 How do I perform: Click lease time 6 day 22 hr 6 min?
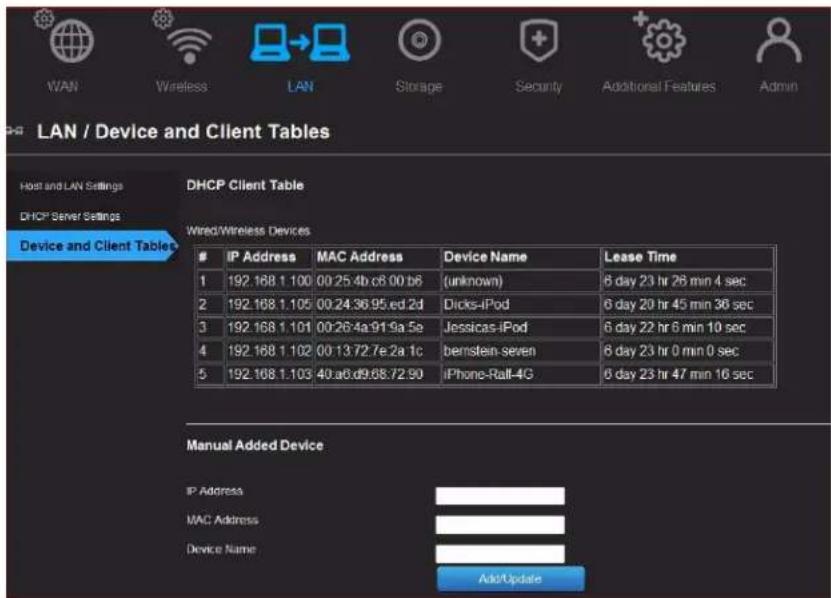(675, 328)
